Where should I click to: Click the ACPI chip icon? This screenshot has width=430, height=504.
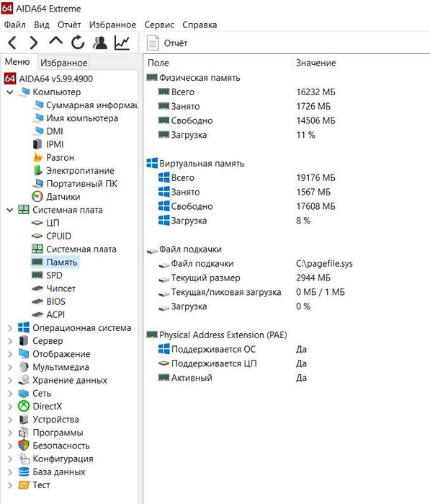click(x=37, y=314)
